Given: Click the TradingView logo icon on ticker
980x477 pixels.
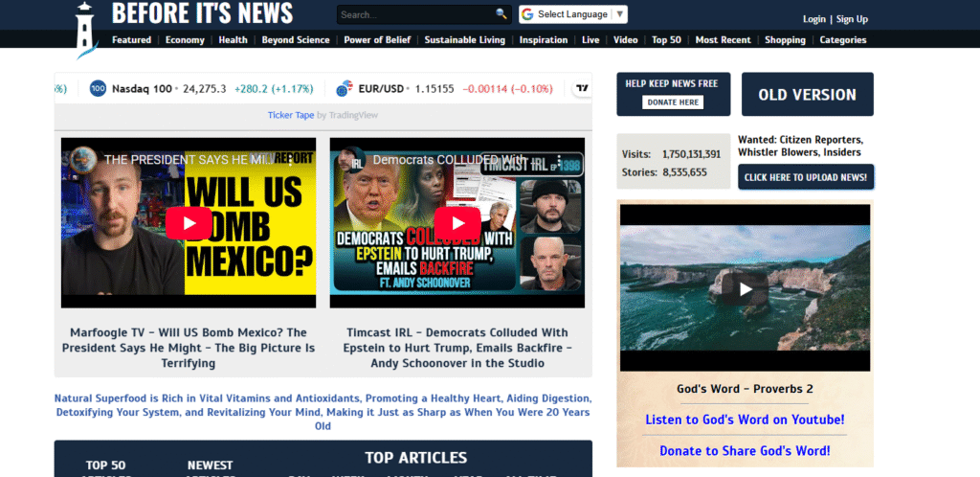Looking at the screenshot, I should tap(583, 89).
